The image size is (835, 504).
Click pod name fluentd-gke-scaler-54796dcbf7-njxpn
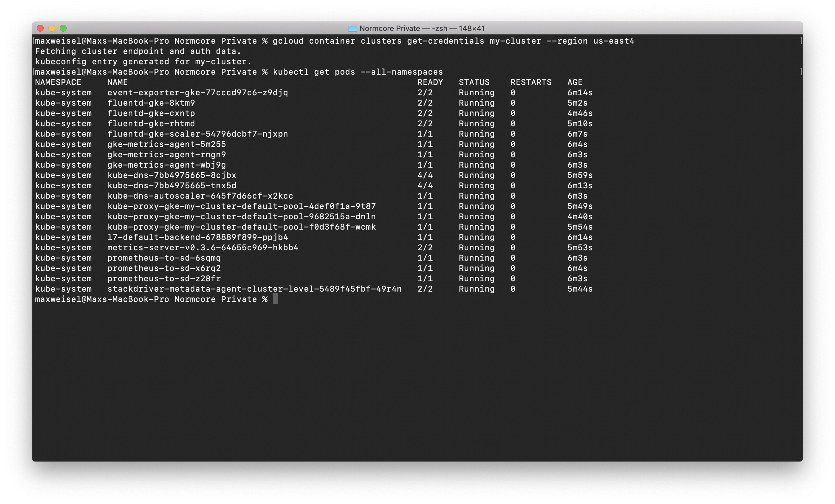click(198, 134)
